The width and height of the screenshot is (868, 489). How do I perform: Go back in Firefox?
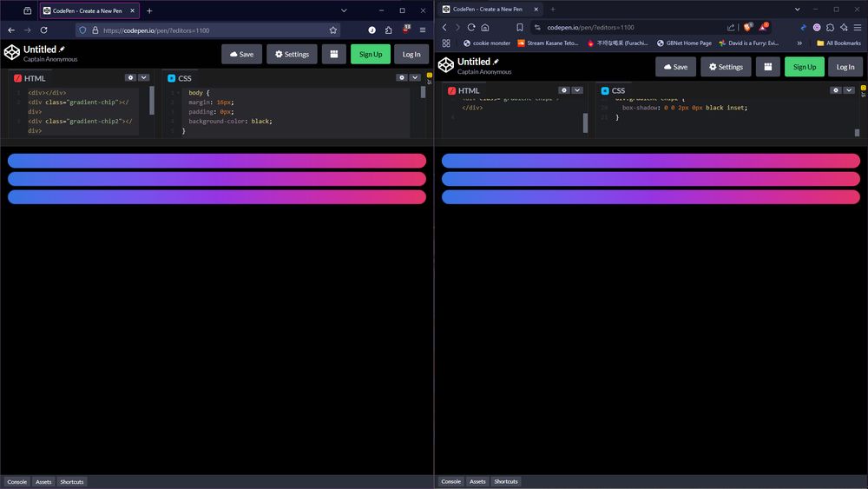tap(11, 30)
